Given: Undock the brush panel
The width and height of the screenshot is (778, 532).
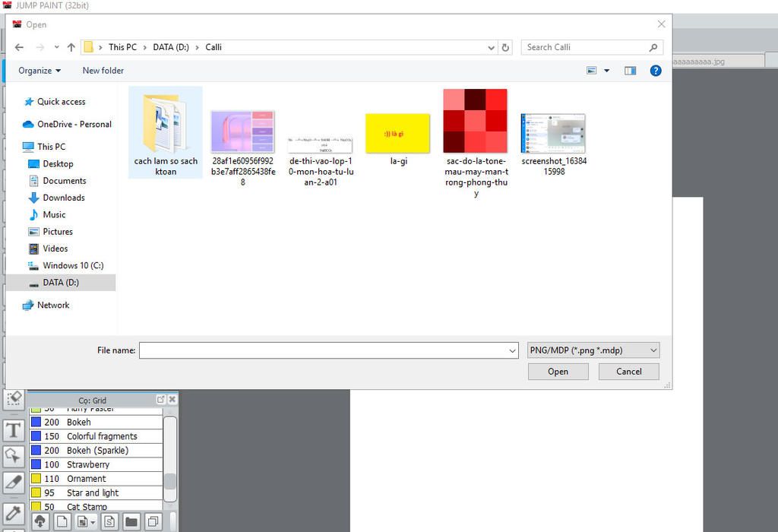Looking at the screenshot, I should pos(161,400).
